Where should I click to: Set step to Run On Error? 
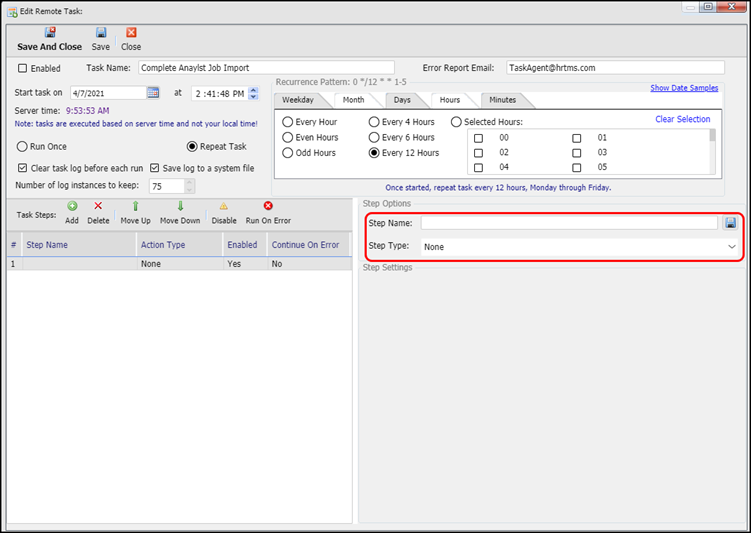point(268,206)
